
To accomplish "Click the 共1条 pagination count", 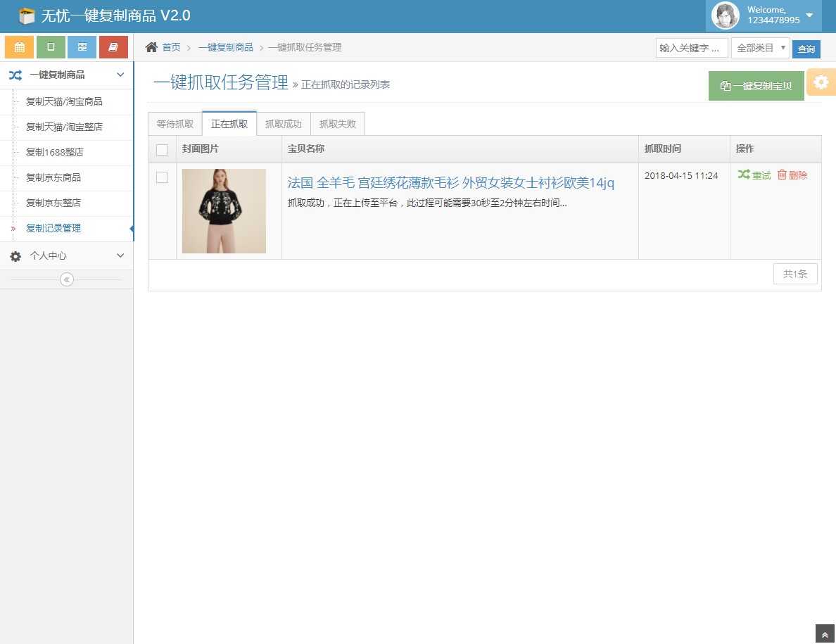I will tap(795, 274).
